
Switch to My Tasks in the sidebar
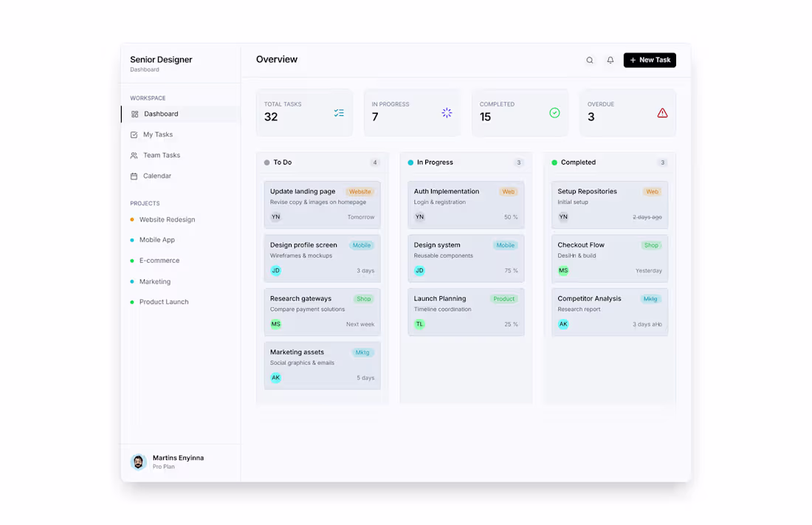pyautogui.click(x=157, y=134)
